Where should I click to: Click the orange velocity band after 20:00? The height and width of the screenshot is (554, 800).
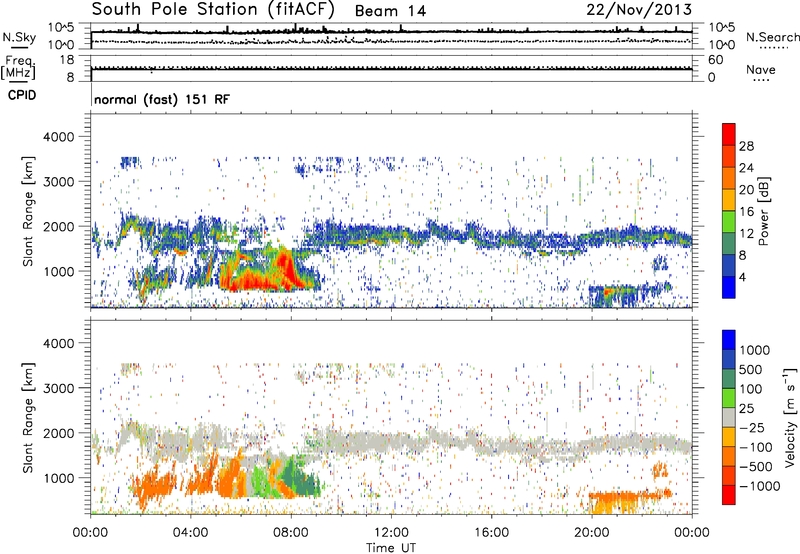(629, 494)
